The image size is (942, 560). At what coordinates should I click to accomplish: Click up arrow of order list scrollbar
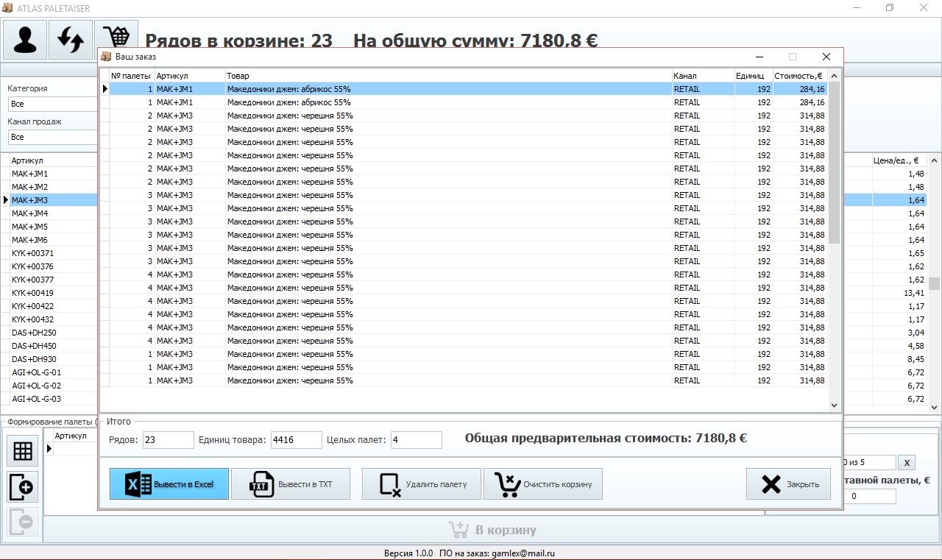pos(834,75)
